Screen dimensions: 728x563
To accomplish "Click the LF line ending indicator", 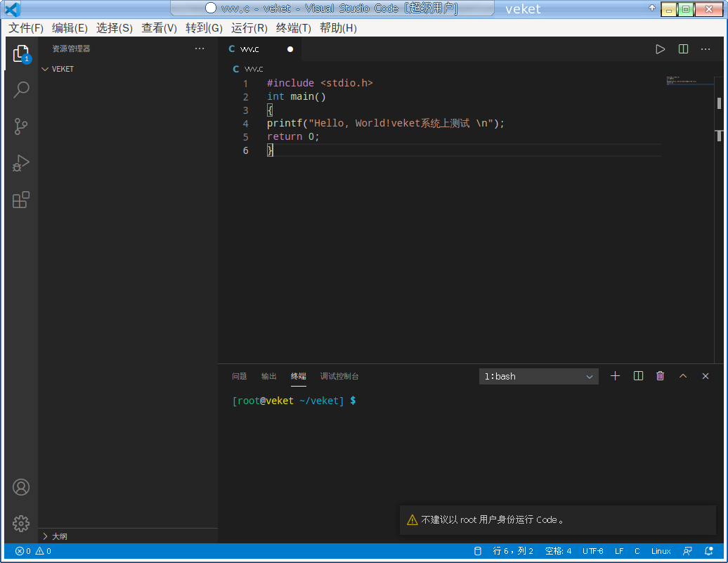I will pyautogui.click(x=619, y=551).
